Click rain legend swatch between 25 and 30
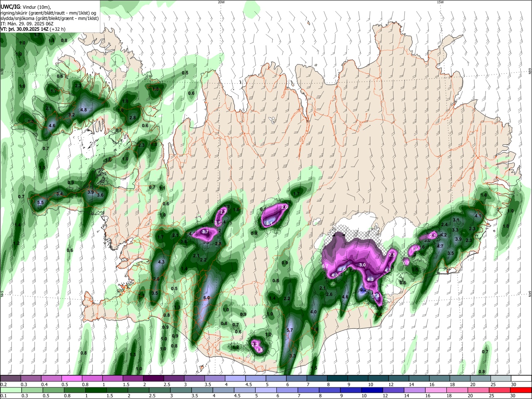The width and height of the screenshot is (532, 399). [500, 390]
